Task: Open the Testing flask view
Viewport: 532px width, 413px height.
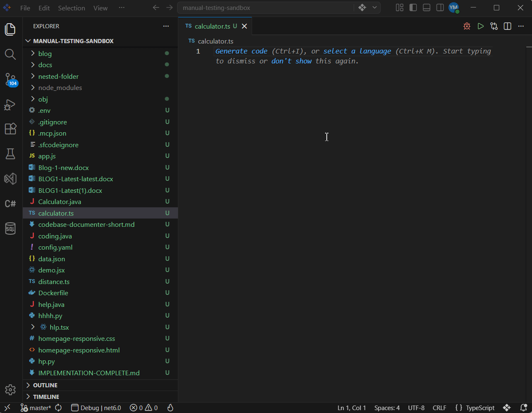Action: coord(10,154)
